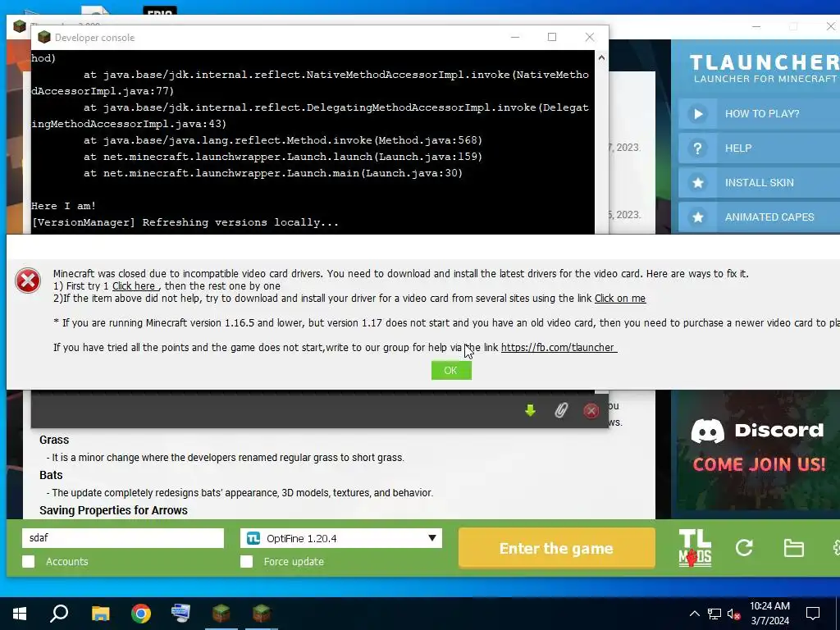Open the OptiFine 1.20.4 version dropdown

(x=341, y=538)
